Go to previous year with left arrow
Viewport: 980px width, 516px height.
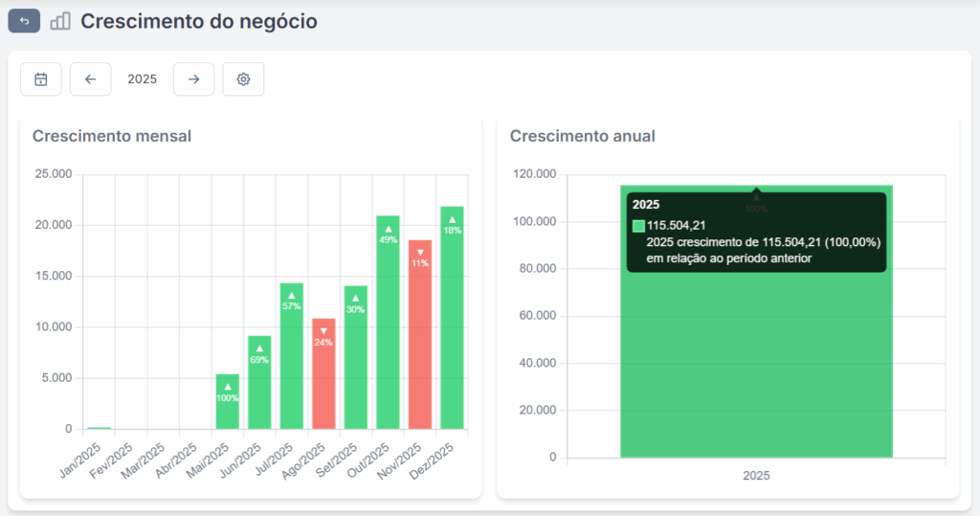[91, 79]
